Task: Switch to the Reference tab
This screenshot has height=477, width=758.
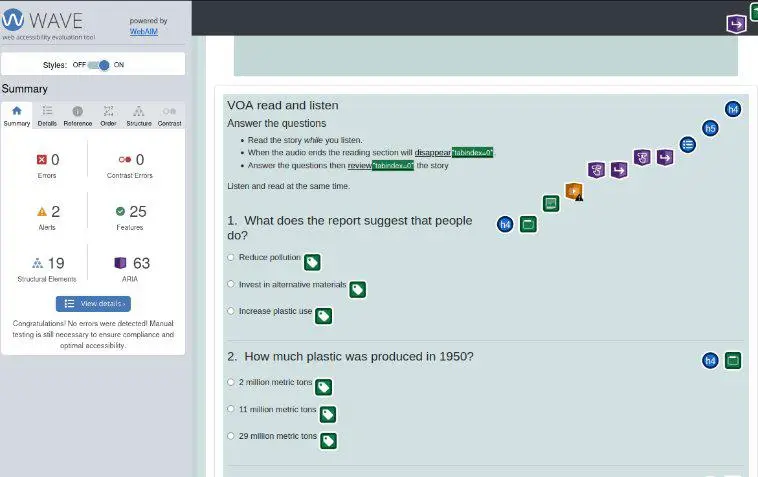Action: [x=77, y=115]
